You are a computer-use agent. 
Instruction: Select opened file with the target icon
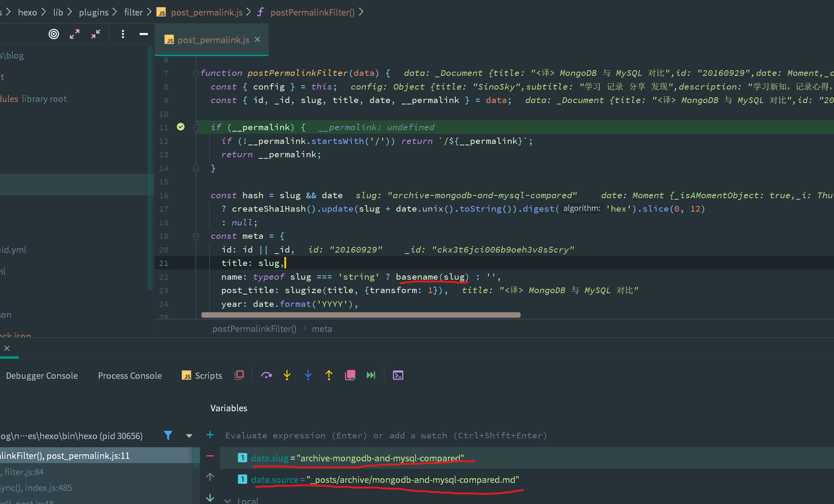click(x=54, y=34)
